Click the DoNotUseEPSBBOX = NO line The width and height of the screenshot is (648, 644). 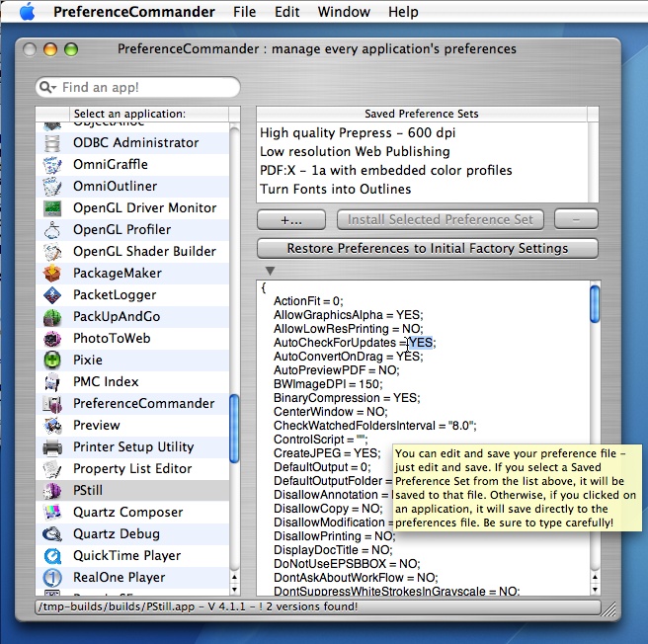[347, 564]
